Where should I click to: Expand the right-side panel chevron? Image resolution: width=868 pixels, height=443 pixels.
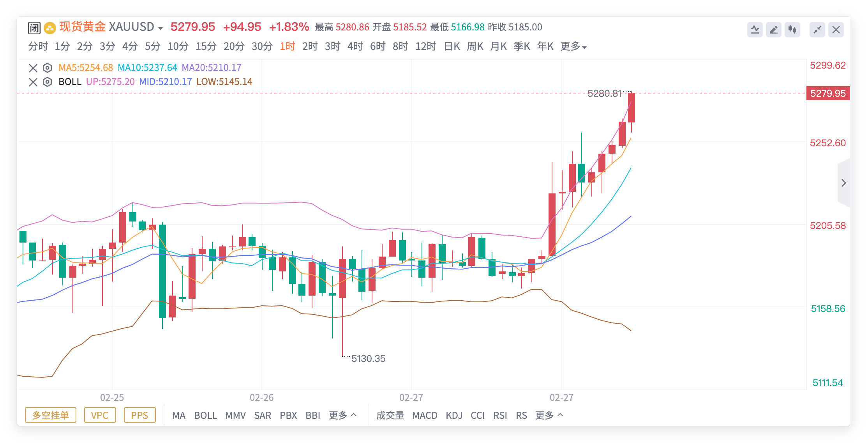tap(845, 183)
